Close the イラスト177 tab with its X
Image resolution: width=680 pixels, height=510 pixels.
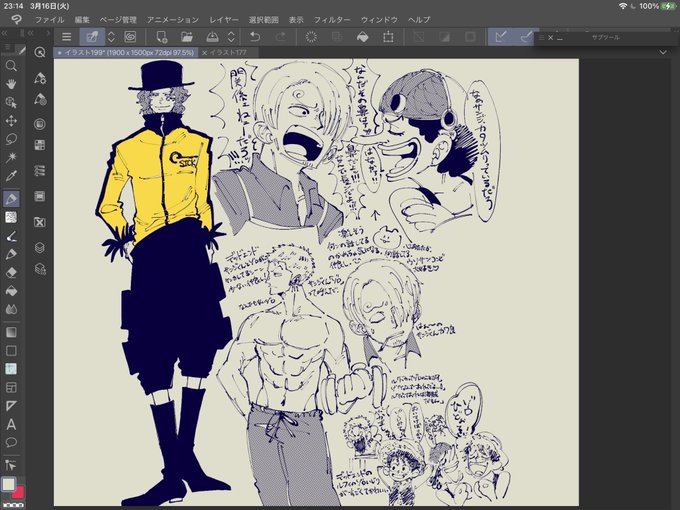pos(204,52)
